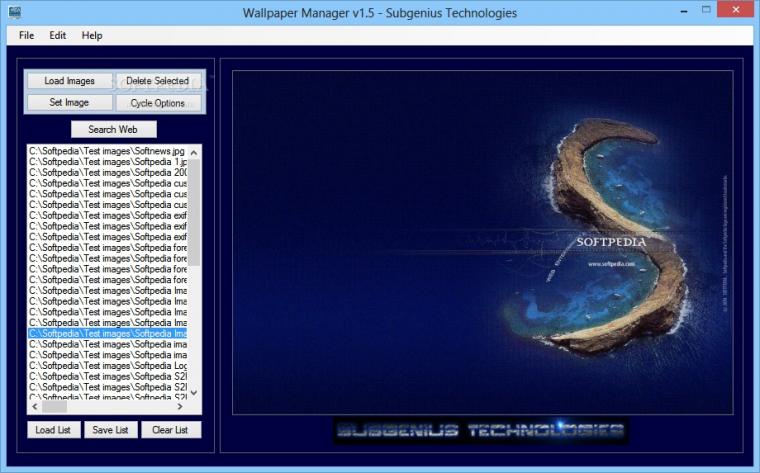Click the horizontal scroll left arrow
760x473 pixels.
35,407
